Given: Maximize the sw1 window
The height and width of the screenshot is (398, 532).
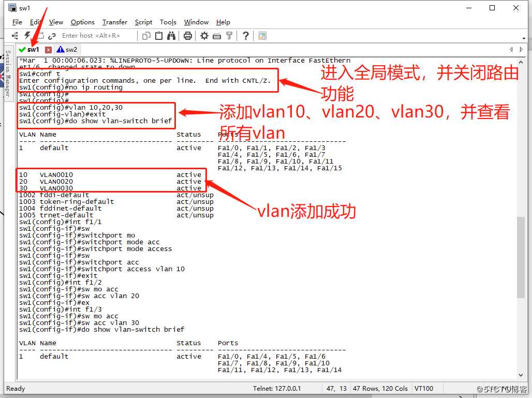Looking at the screenshot, I should click(492, 8).
